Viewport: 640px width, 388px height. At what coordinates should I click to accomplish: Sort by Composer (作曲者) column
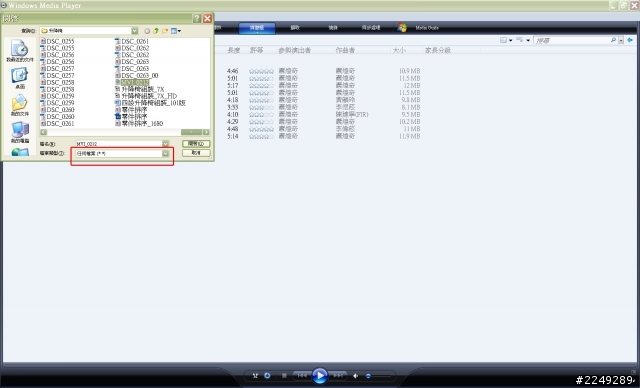(x=345, y=50)
